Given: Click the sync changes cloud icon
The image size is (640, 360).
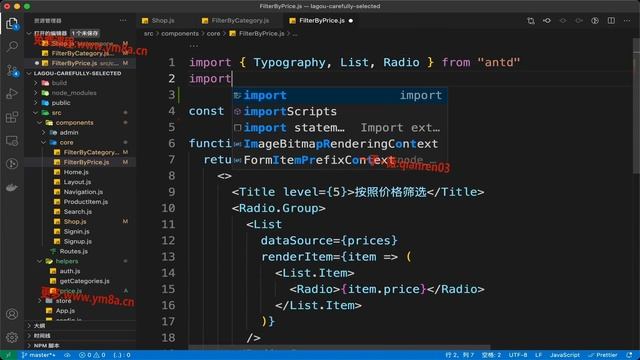Looking at the screenshot, I should [67, 355].
